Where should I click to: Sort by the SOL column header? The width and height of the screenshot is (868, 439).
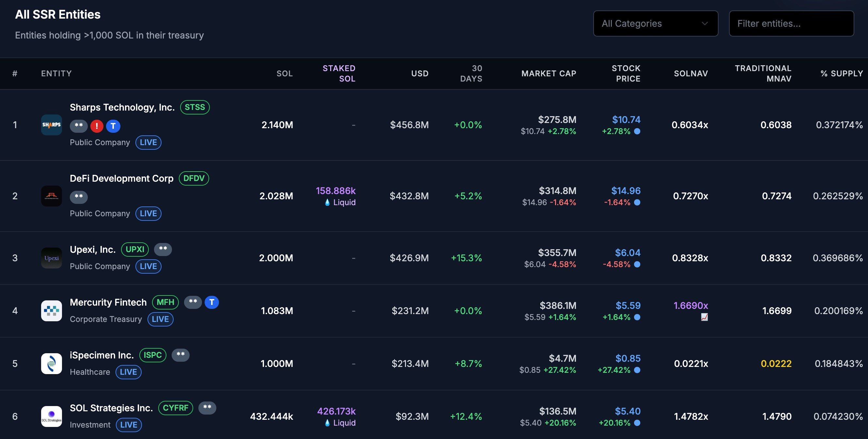coord(285,73)
